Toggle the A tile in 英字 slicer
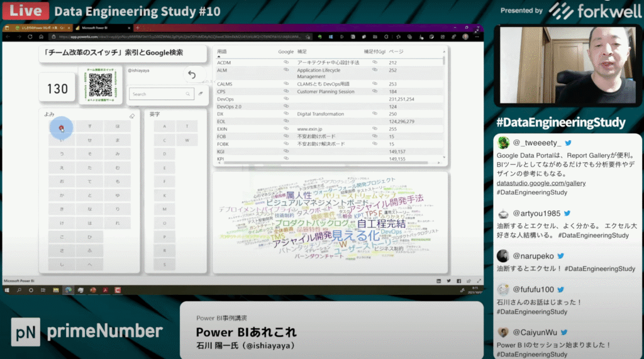 pyautogui.click(x=164, y=126)
